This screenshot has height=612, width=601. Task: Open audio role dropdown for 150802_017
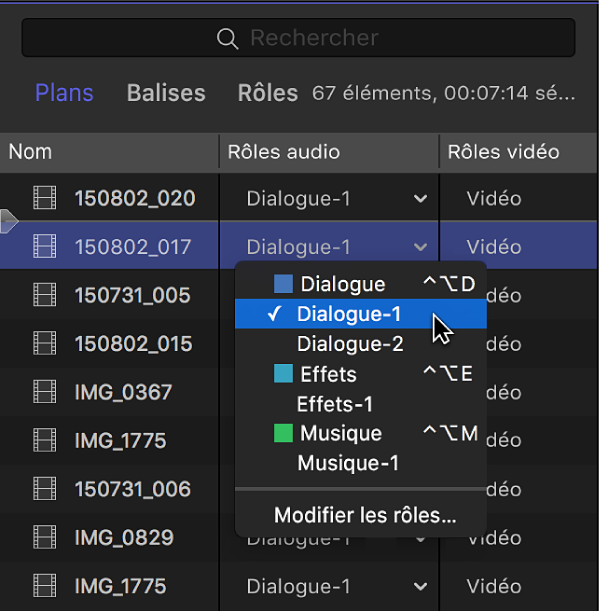coord(420,247)
